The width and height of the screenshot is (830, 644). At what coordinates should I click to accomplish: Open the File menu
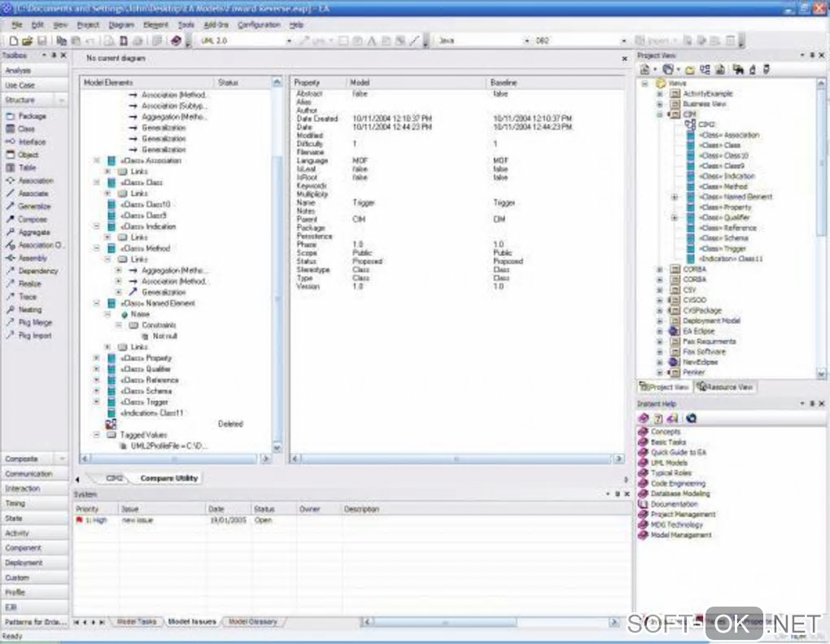(x=17, y=25)
